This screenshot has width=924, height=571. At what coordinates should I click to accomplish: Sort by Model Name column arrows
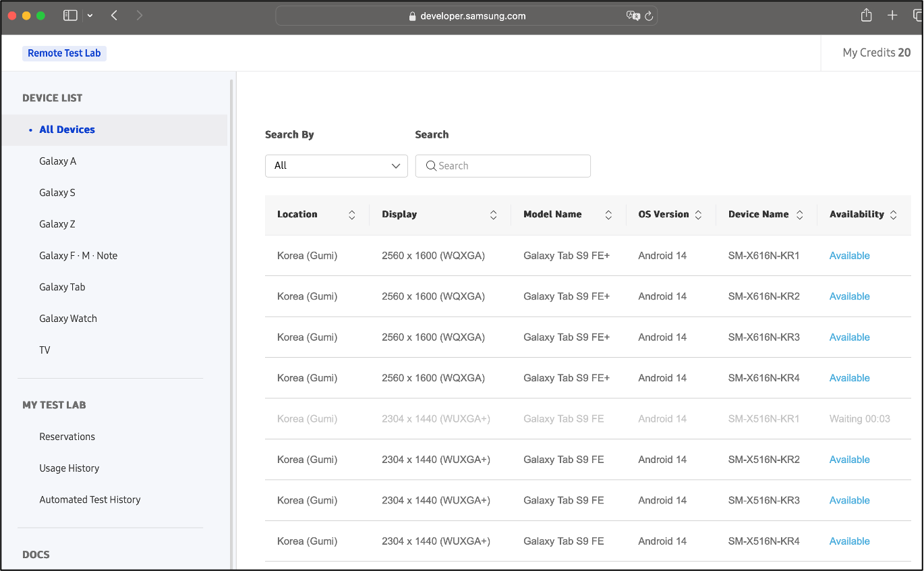click(608, 215)
